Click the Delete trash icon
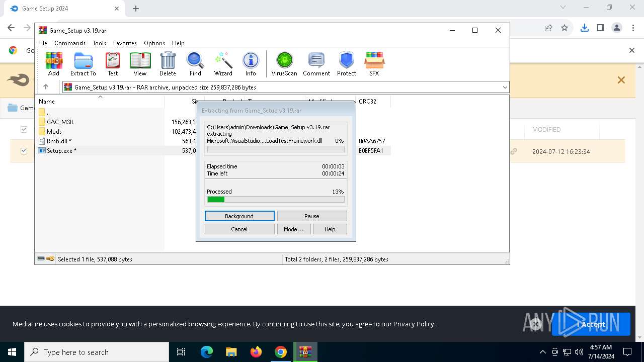The width and height of the screenshot is (644, 362). click(168, 64)
